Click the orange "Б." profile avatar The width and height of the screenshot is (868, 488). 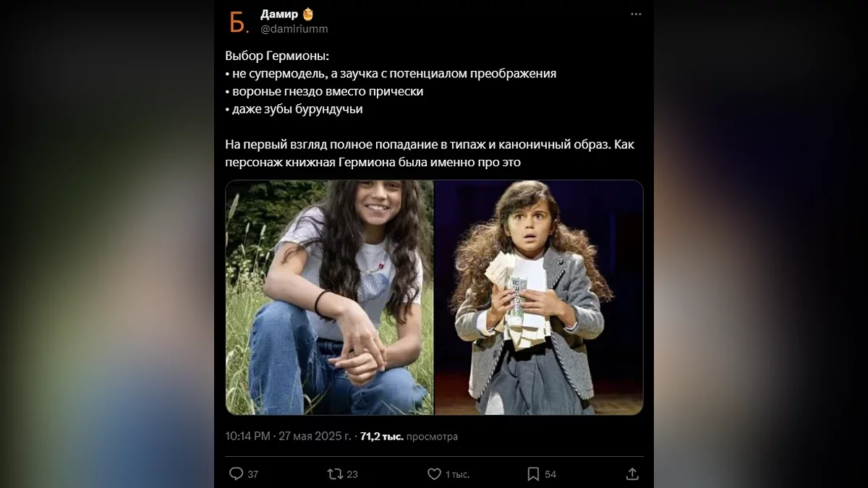239,22
